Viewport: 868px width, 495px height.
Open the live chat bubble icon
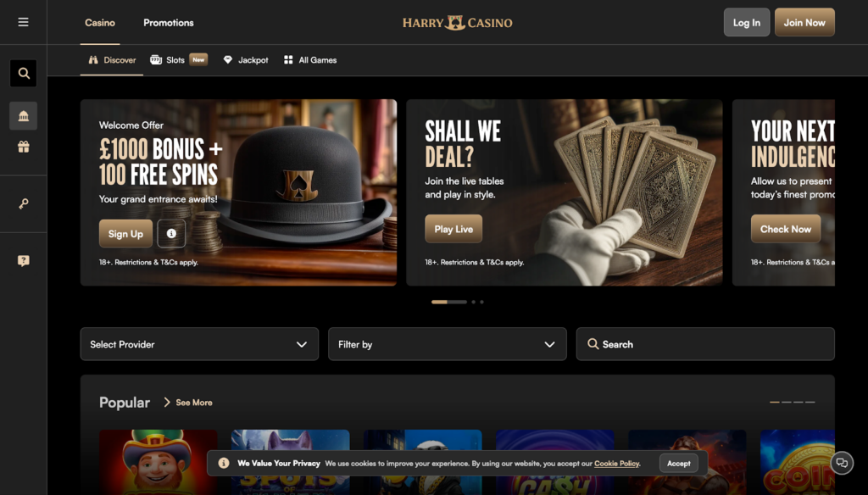[x=842, y=463]
